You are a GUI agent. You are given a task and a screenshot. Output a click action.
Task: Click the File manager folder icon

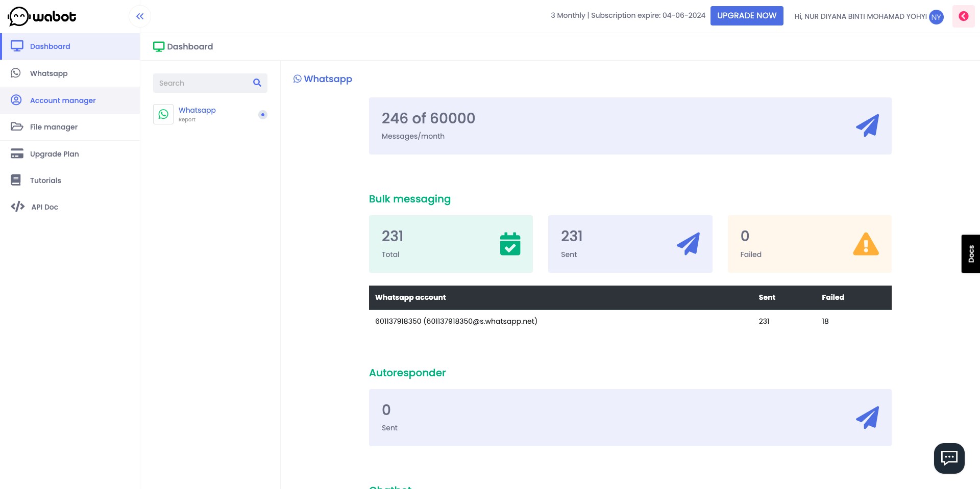tap(17, 126)
